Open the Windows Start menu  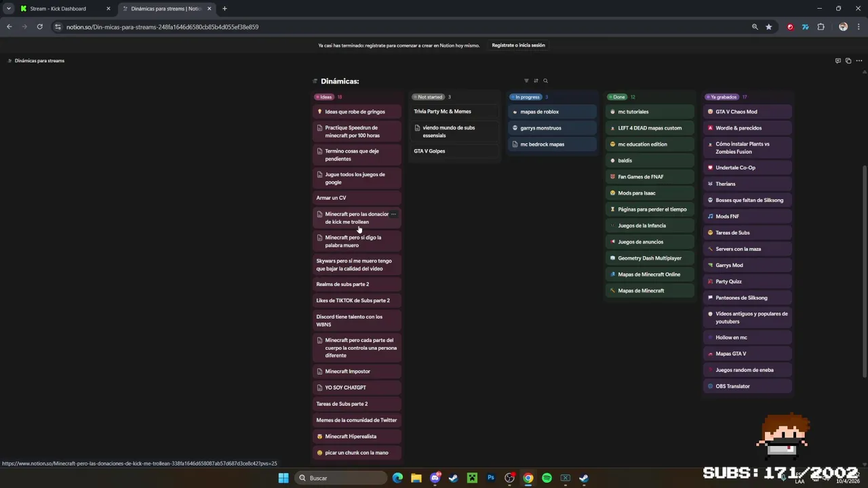283,478
